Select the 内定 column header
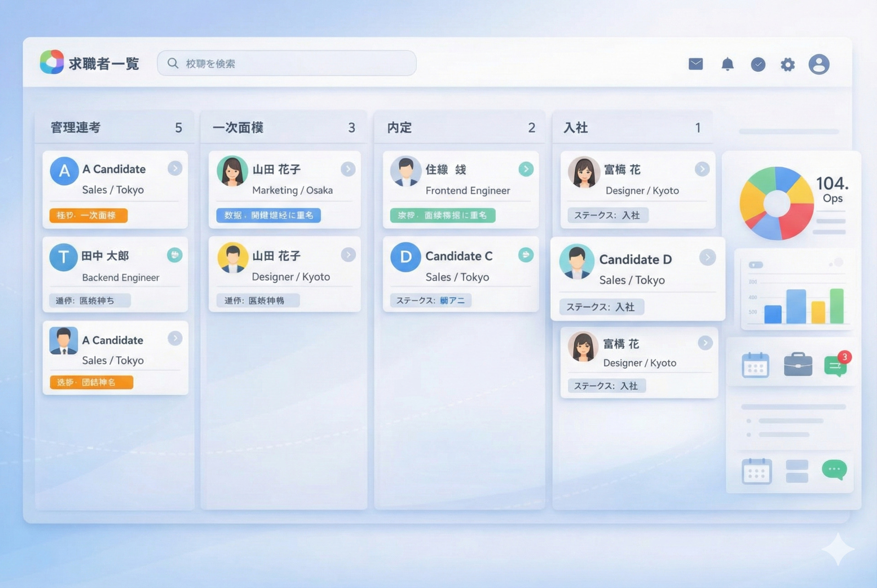Viewport: 877px width, 588px height. [x=400, y=127]
